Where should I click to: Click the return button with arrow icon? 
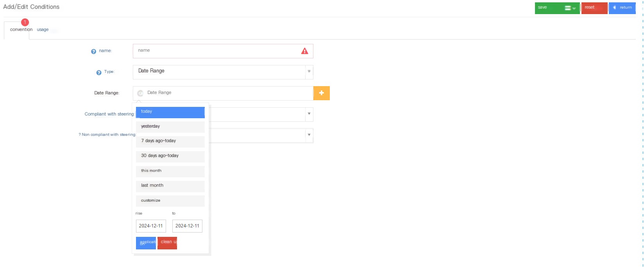click(x=622, y=8)
